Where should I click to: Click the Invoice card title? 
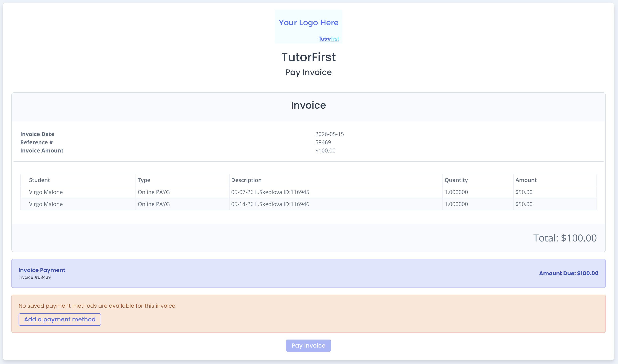tap(308, 105)
